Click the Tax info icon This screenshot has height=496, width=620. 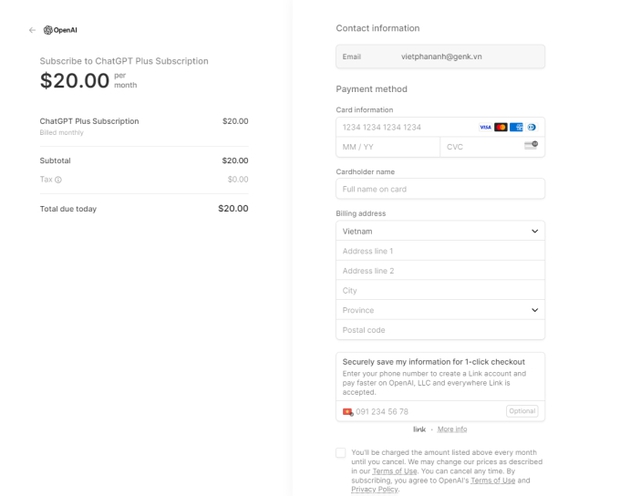[58, 180]
